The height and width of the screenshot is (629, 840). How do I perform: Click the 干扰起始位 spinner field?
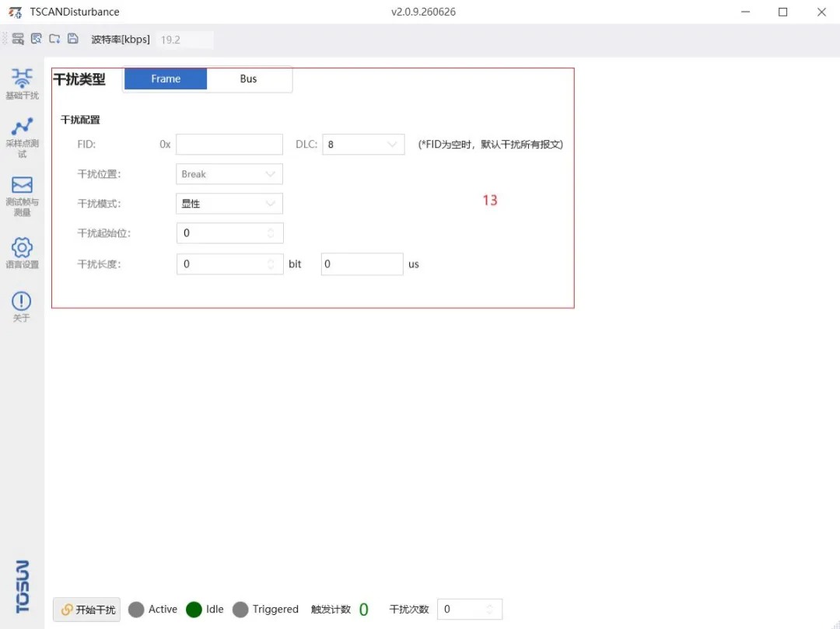click(229, 233)
